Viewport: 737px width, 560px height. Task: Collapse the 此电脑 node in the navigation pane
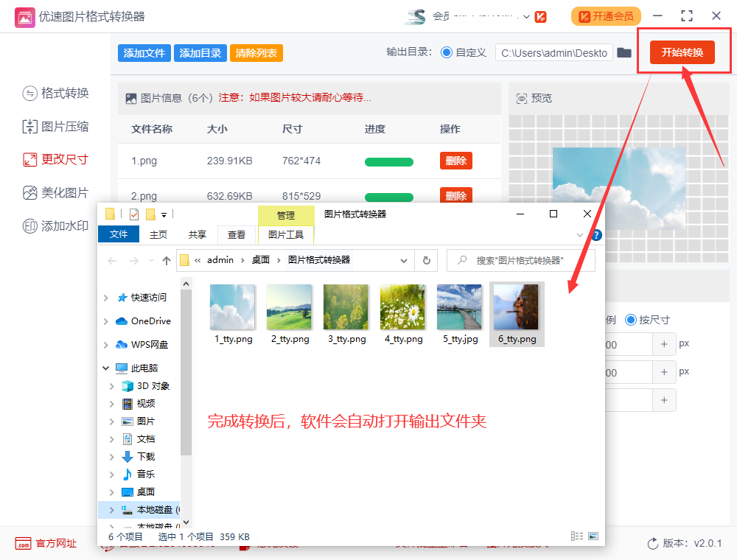[105, 367]
